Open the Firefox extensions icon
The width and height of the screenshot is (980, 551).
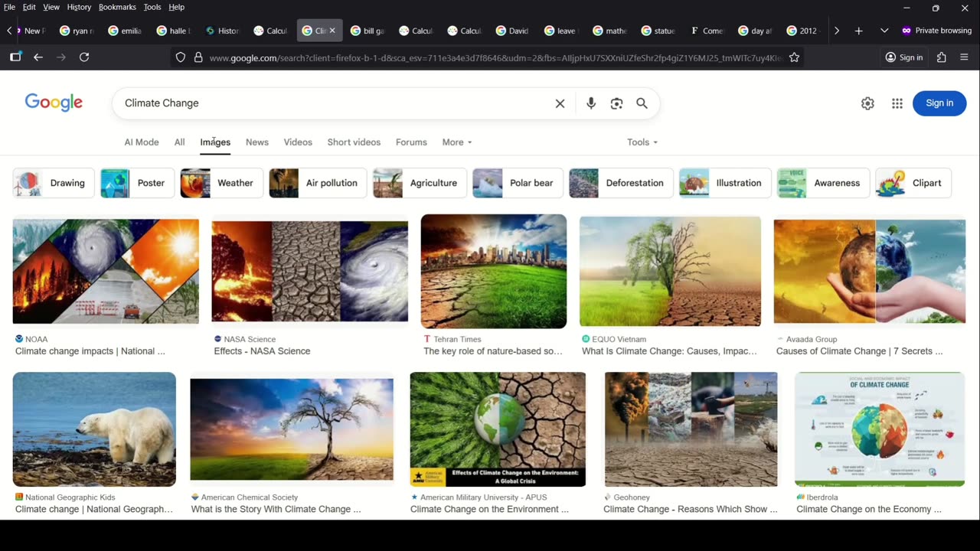pos(942,57)
